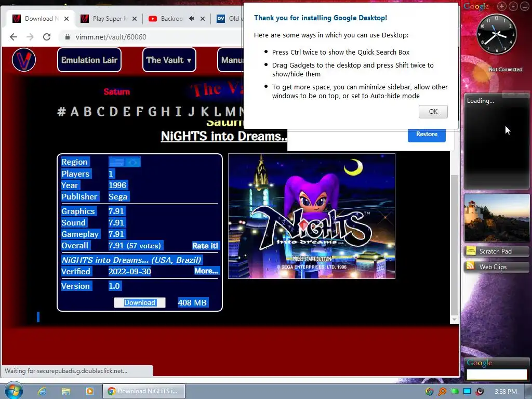Click the lighthouse photo gadget
The image size is (532, 399).
coord(496,218)
